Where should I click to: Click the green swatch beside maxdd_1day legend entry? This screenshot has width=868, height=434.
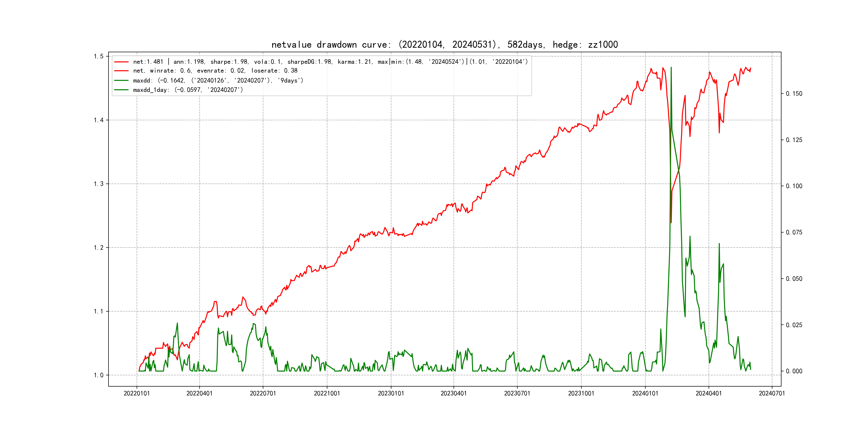(x=121, y=90)
